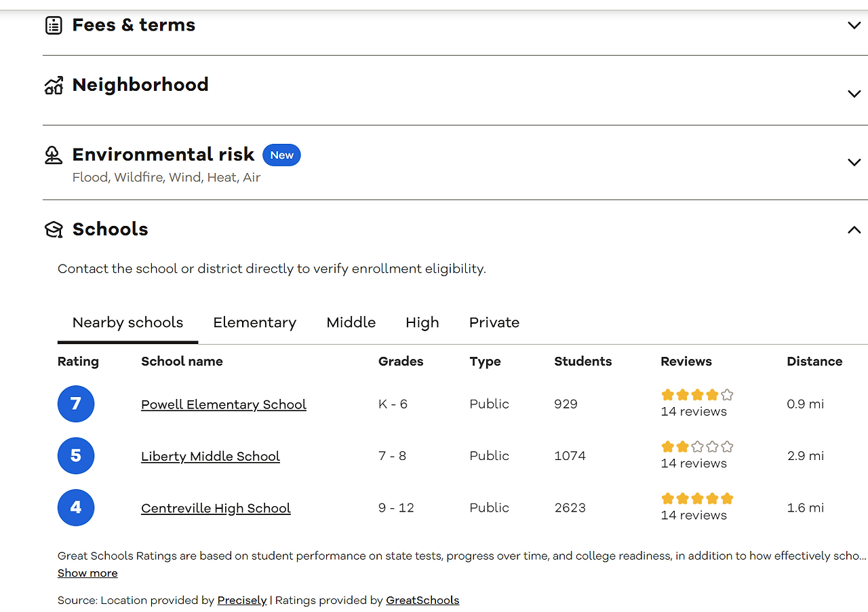Switch to the Elementary schools tab
Image resolution: width=868 pixels, height=612 pixels.
tap(254, 323)
